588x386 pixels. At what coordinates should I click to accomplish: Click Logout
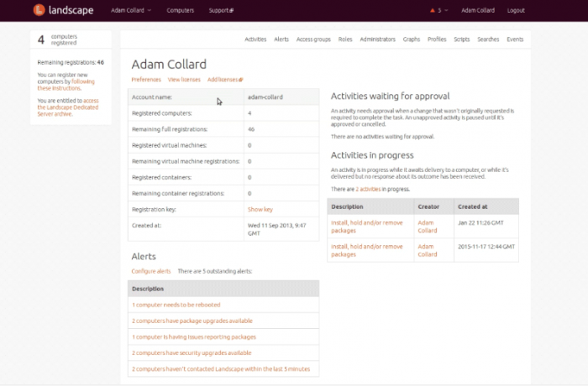click(x=516, y=11)
